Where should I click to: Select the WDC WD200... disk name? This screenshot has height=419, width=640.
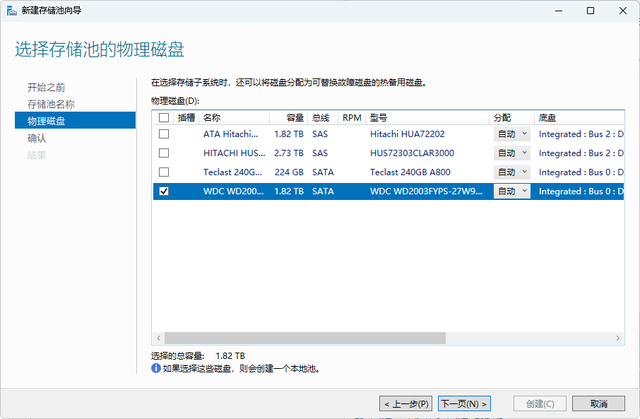click(233, 191)
